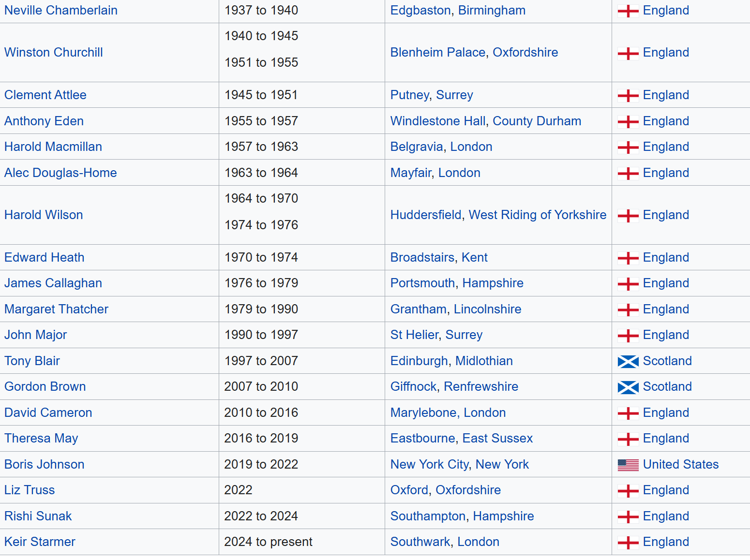Go to Clement Attlee's page
The height and width of the screenshot is (560, 750).
click(x=45, y=95)
